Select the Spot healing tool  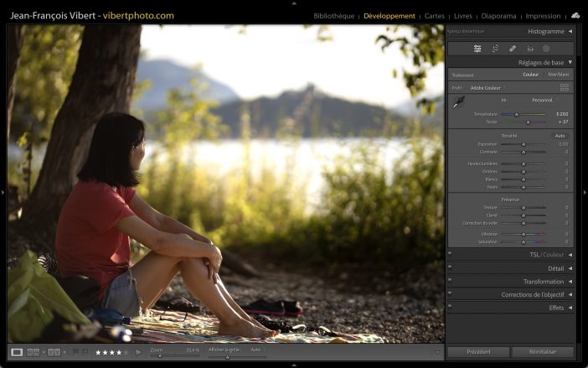(513, 49)
